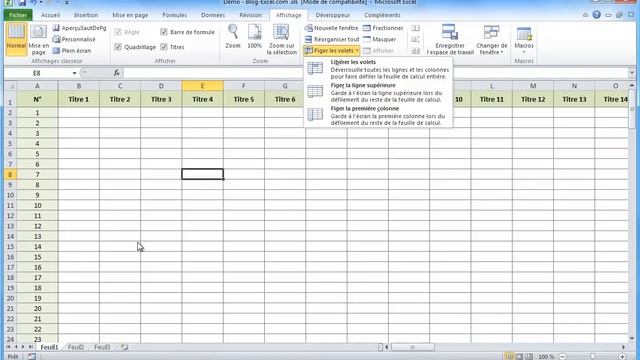
Task: Click Normal view icon in status bar
Action: point(509,356)
